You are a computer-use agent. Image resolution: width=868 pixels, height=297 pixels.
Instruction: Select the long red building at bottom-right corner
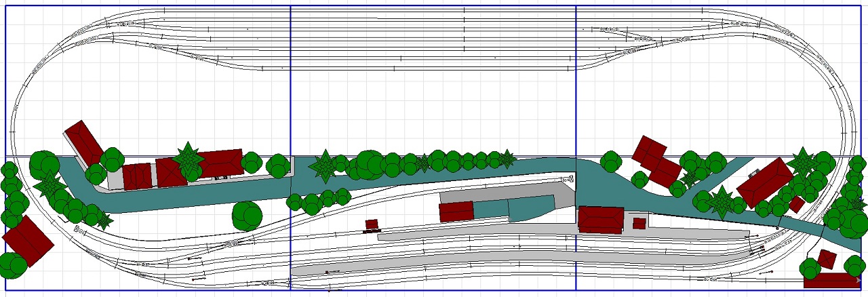tap(831, 281)
